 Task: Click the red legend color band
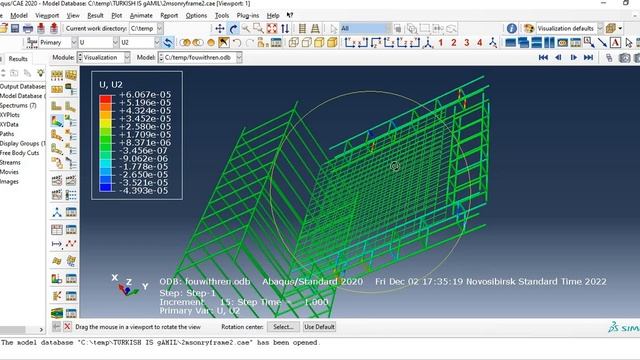point(106,99)
